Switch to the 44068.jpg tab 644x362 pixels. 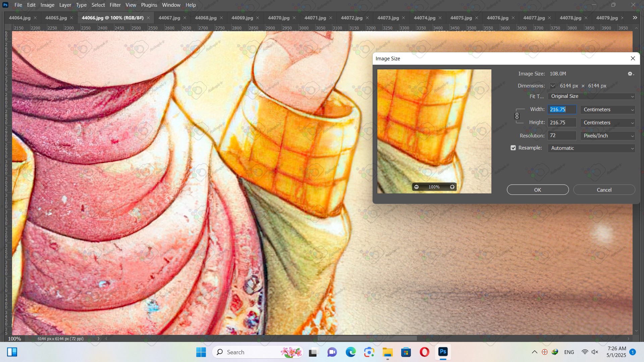[206, 18]
